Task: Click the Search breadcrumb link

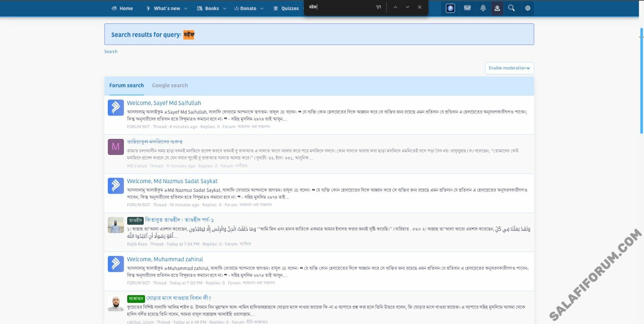Action: [x=111, y=52]
